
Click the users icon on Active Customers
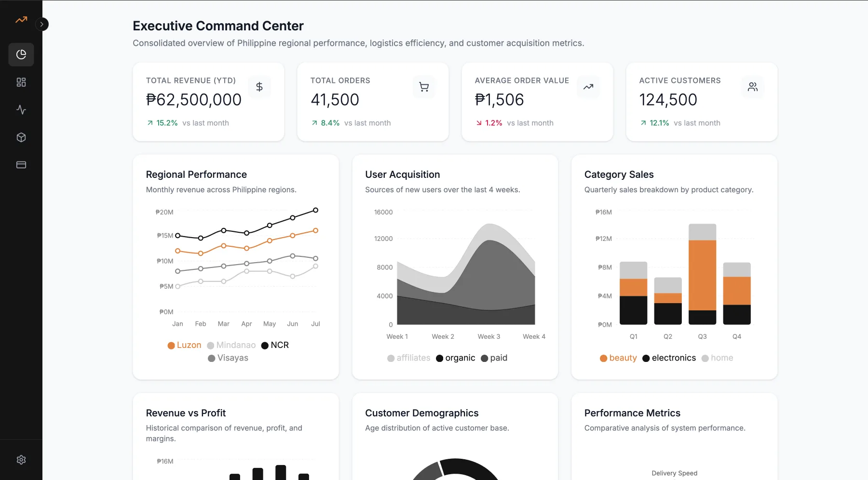(753, 87)
